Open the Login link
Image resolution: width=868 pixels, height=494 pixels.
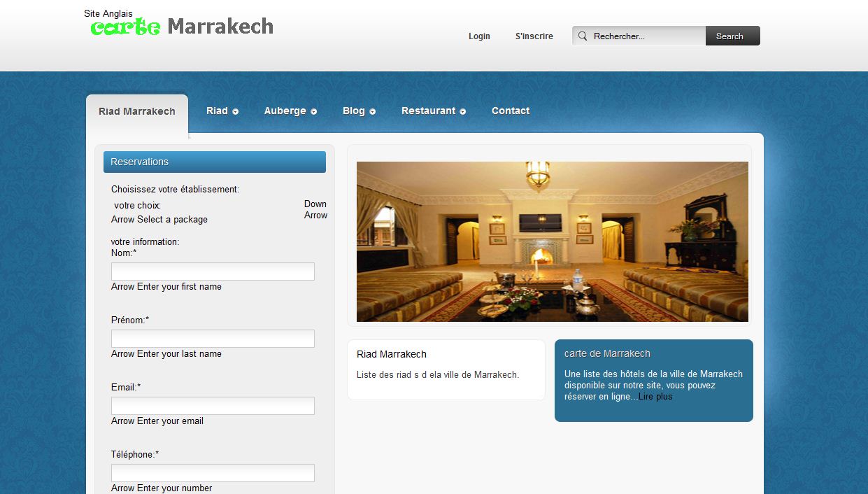[x=479, y=36]
